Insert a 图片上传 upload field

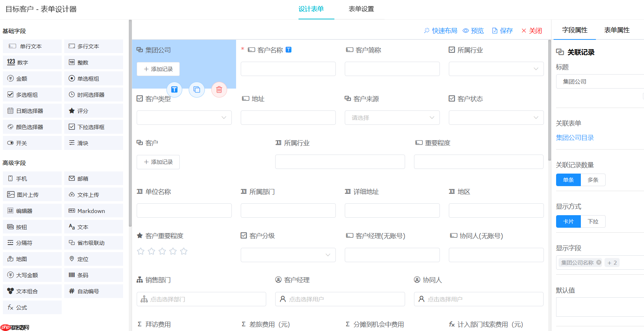click(x=32, y=194)
